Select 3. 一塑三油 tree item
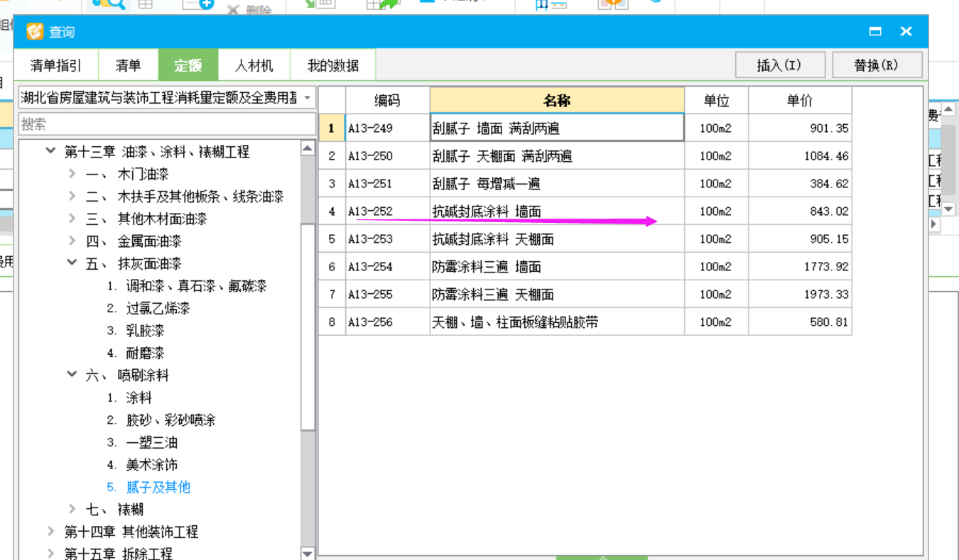This screenshot has width=959, height=560. click(x=142, y=442)
